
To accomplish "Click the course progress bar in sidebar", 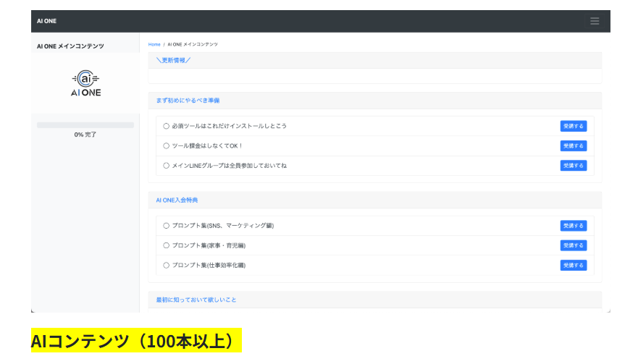I will click(x=85, y=125).
